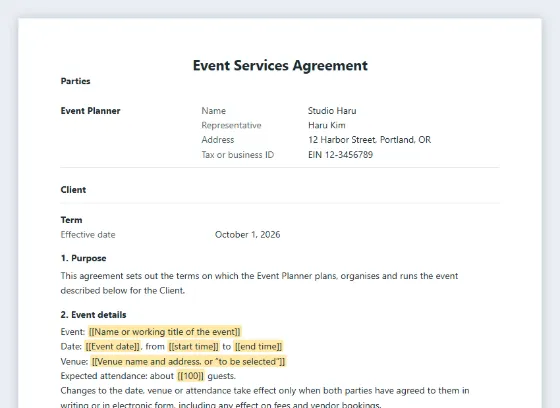Click the 'October 1, 2026' date value
The image size is (560, 408).
pos(248,235)
